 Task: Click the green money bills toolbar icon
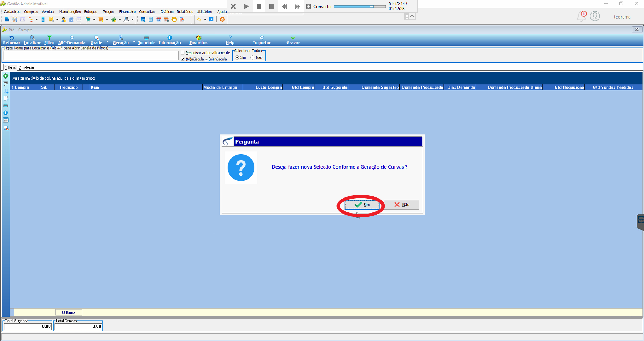[113, 20]
